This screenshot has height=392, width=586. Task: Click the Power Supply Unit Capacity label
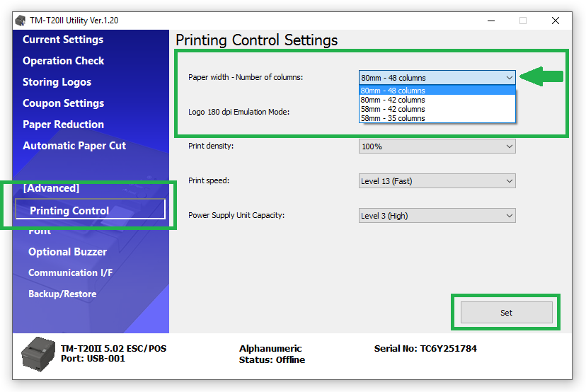236,215
